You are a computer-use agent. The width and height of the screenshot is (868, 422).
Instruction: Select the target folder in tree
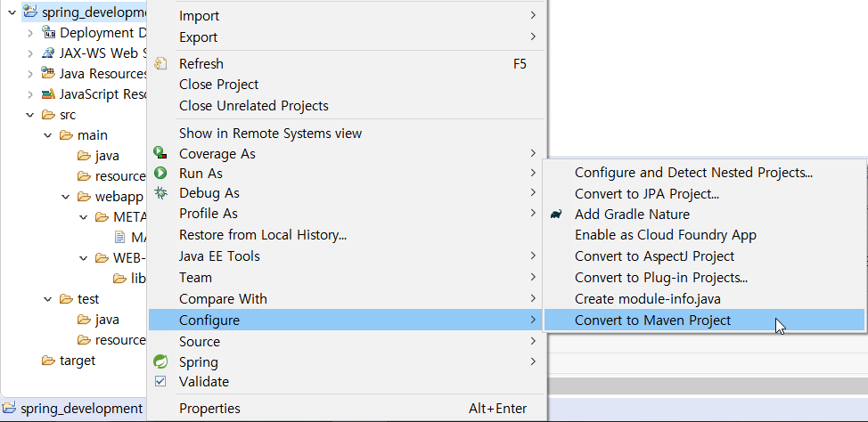[77, 361]
